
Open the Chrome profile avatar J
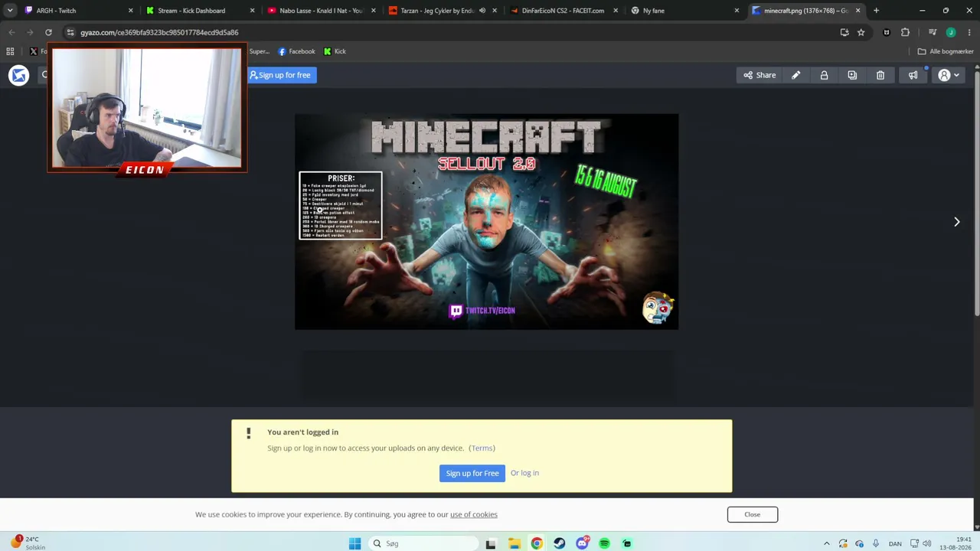click(x=951, y=32)
